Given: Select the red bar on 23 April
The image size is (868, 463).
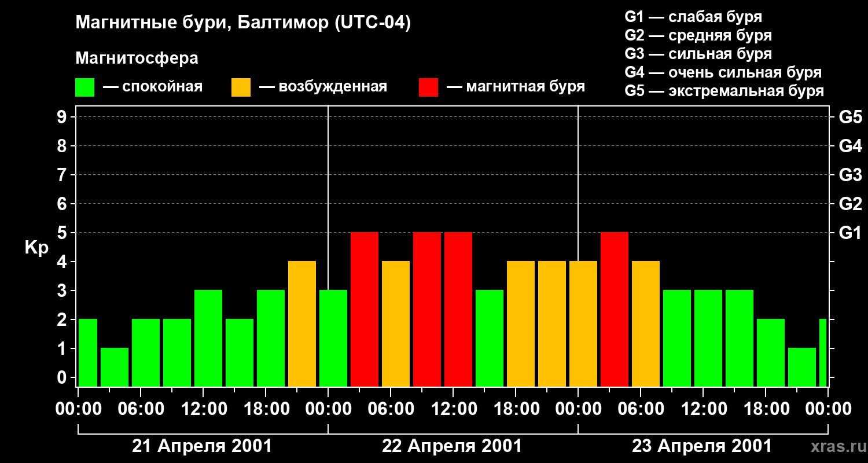Looking at the screenshot, I should tap(615, 309).
